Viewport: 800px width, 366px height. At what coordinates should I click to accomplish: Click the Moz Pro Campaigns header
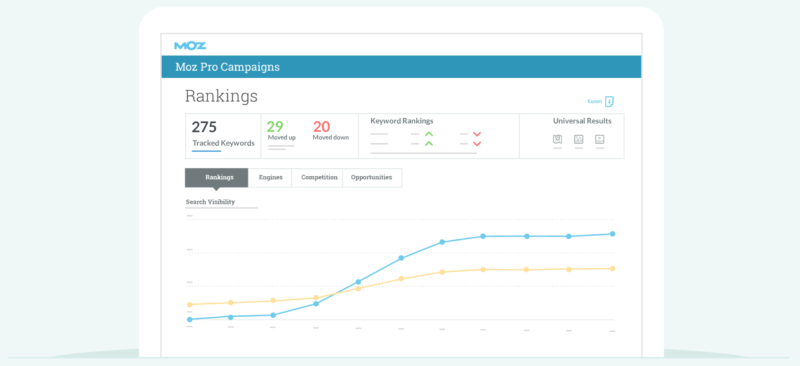228,67
